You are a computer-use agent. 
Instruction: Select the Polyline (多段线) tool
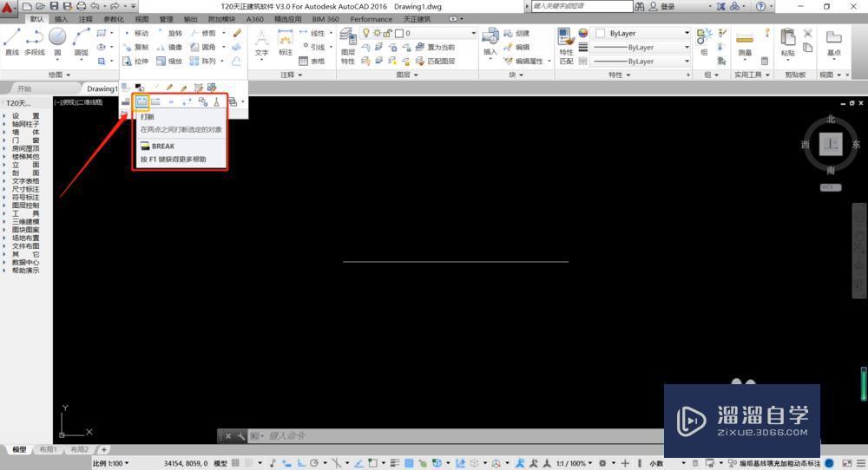tap(35, 42)
